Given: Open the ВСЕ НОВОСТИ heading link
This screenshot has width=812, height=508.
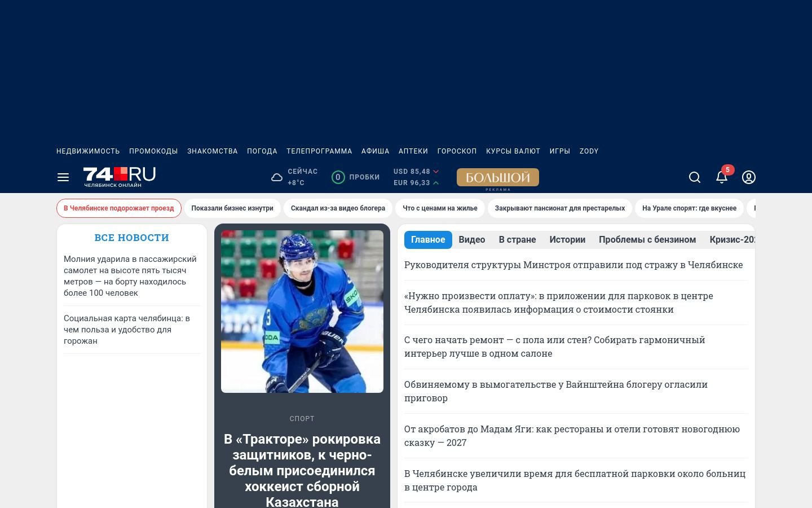Looking at the screenshot, I should tap(132, 238).
